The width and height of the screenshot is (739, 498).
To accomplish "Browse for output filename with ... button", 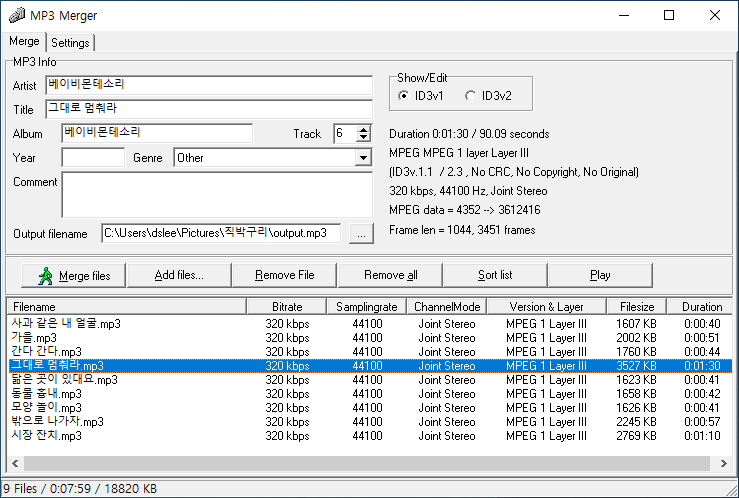I will pos(361,233).
